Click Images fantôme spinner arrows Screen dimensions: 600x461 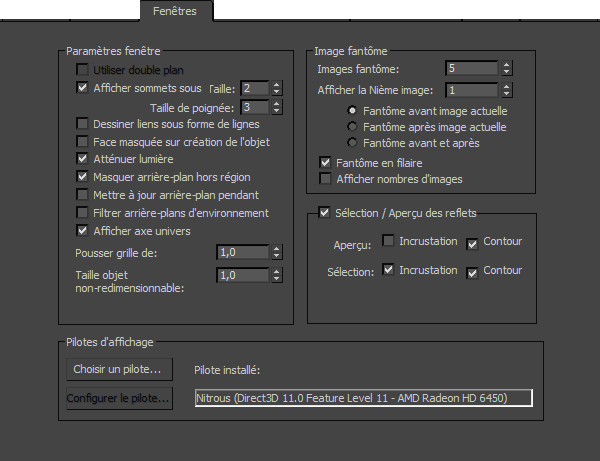click(x=507, y=68)
